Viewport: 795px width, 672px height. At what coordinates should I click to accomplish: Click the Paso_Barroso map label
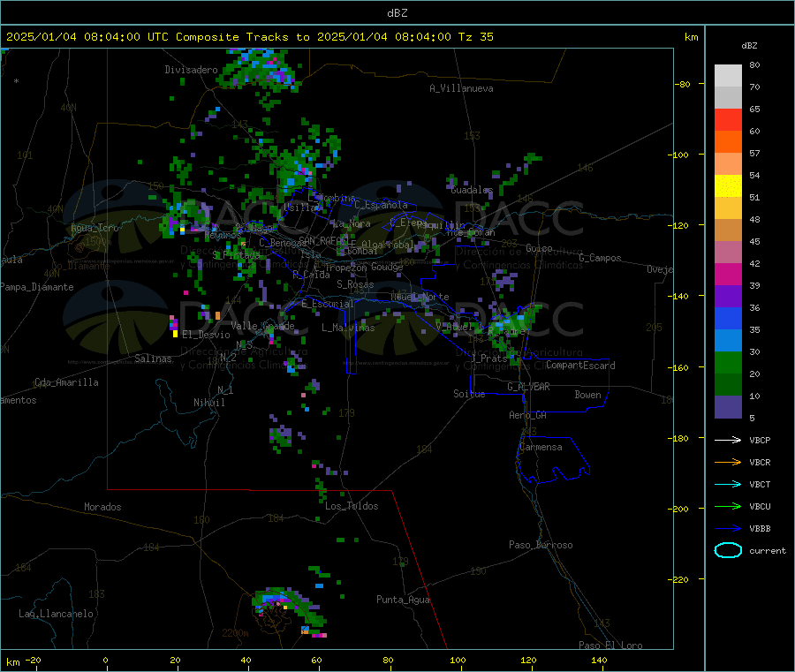(541, 545)
